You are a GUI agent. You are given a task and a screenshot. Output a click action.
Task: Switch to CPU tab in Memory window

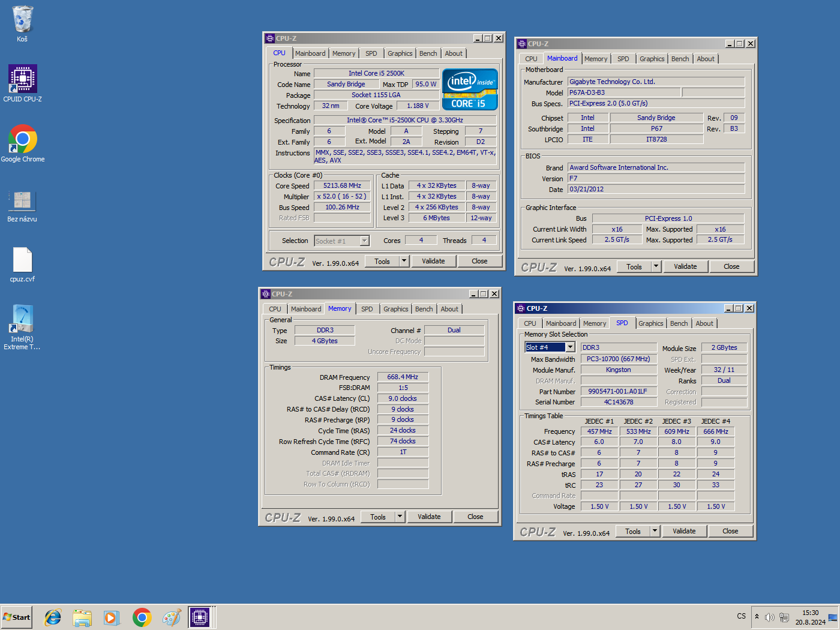click(x=275, y=309)
